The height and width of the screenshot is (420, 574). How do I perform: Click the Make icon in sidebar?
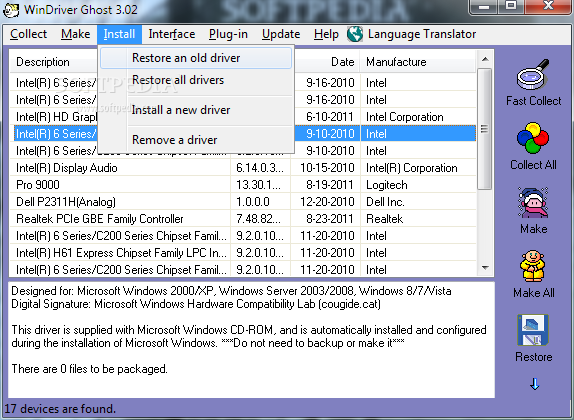pyautogui.click(x=533, y=202)
